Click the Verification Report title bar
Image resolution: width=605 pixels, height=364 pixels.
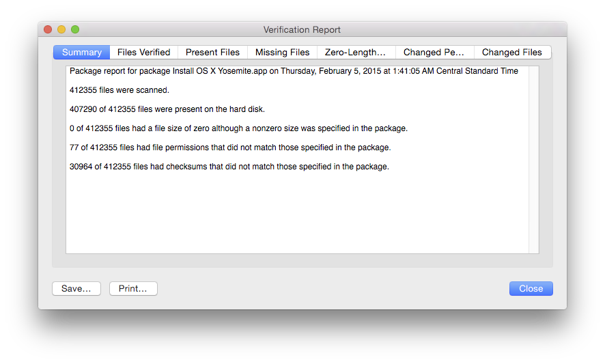click(302, 30)
